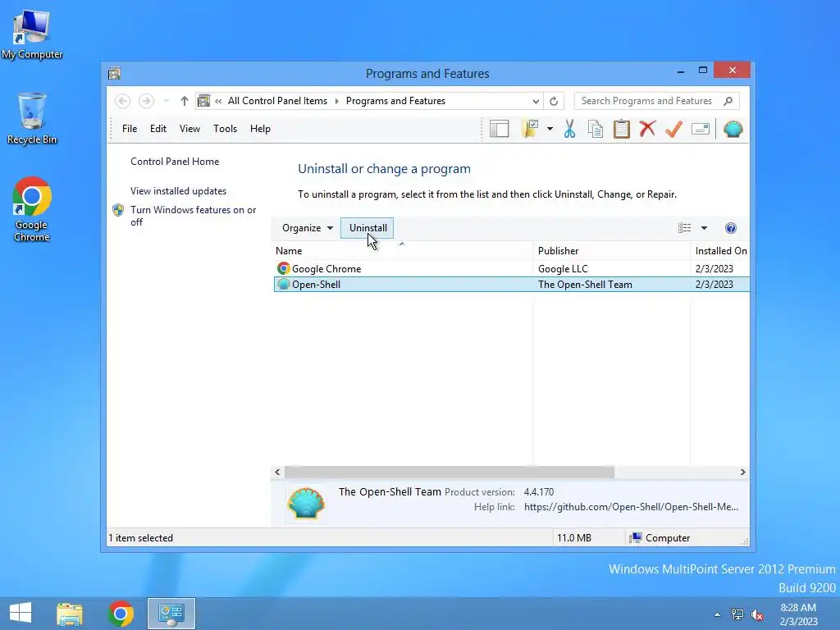Click the red X Delete toolbar icon
This screenshot has width=840, height=630.
647,129
